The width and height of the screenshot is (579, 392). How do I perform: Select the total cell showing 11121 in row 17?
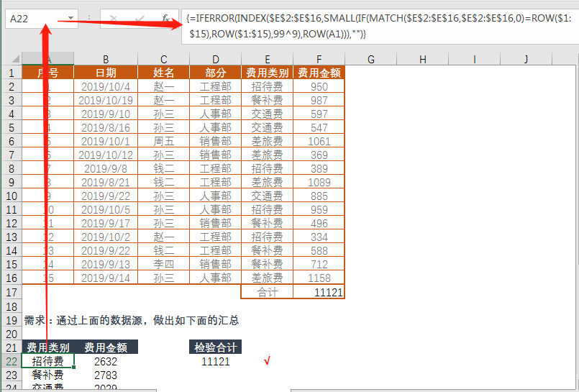pos(319,292)
